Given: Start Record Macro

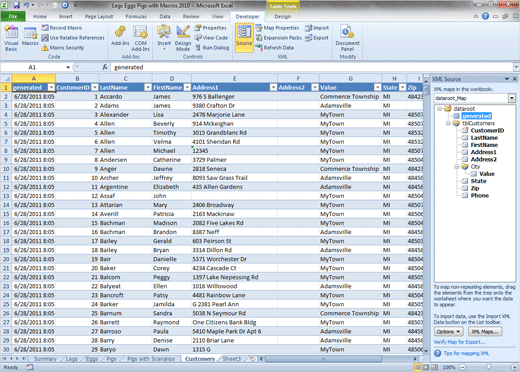Looking at the screenshot, I should (62, 28).
